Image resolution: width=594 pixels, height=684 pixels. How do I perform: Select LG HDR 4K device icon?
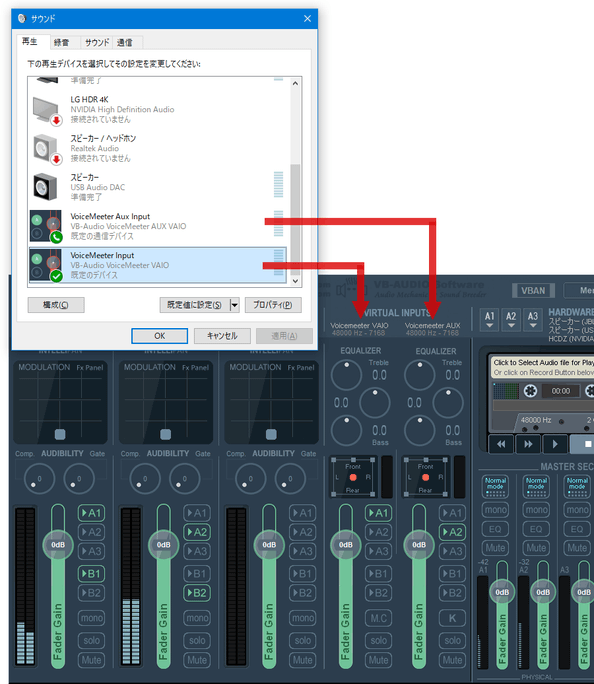click(47, 111)
